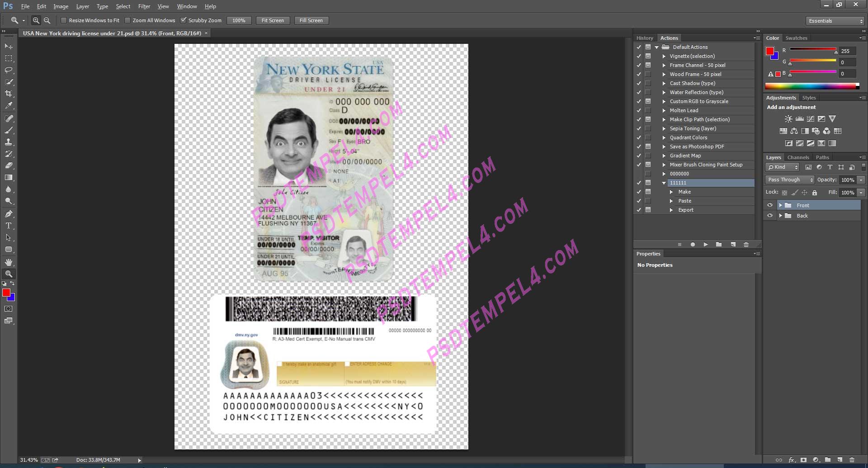Select the Zoom tool in the toolbar
The width and height of the screenshot is (868, 468).
(x=9, y=274)
